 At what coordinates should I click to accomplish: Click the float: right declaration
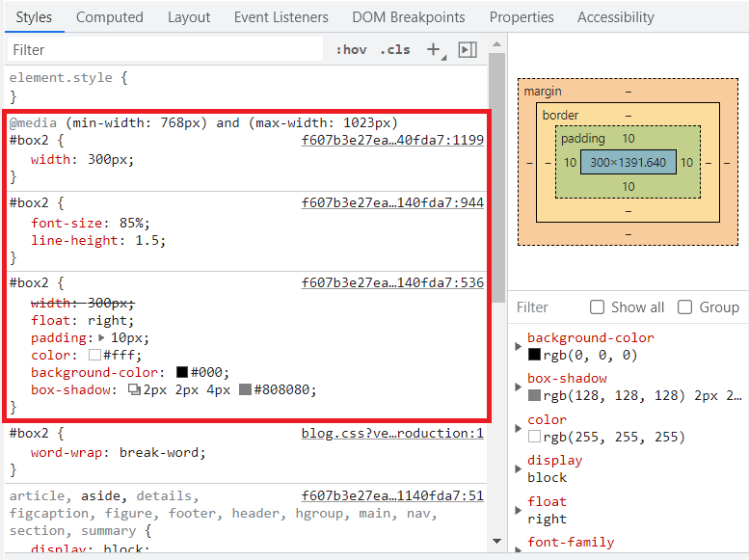tap(82, 321)
